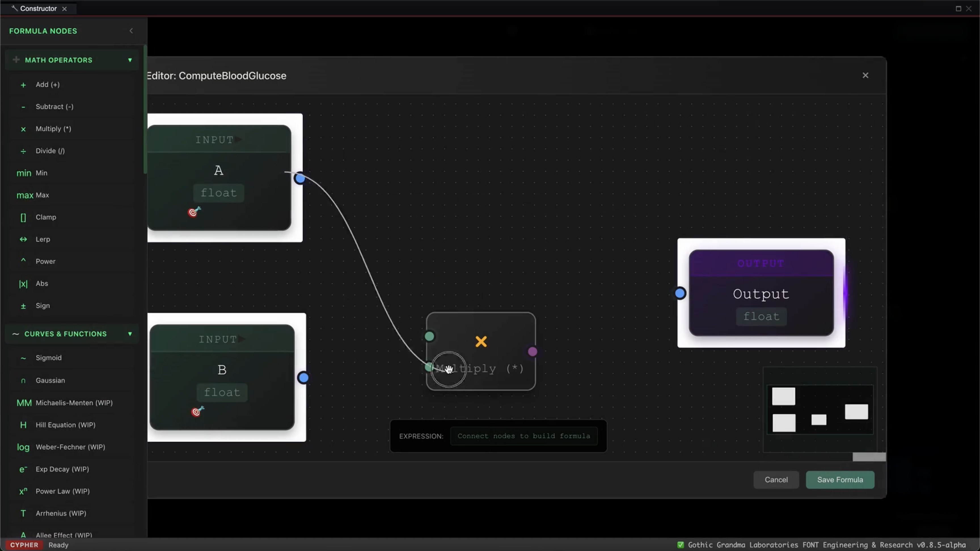The height and width of the screenshot is (551, 980).
Task: Click the Multiply node output port
Action: pos(532,351)
